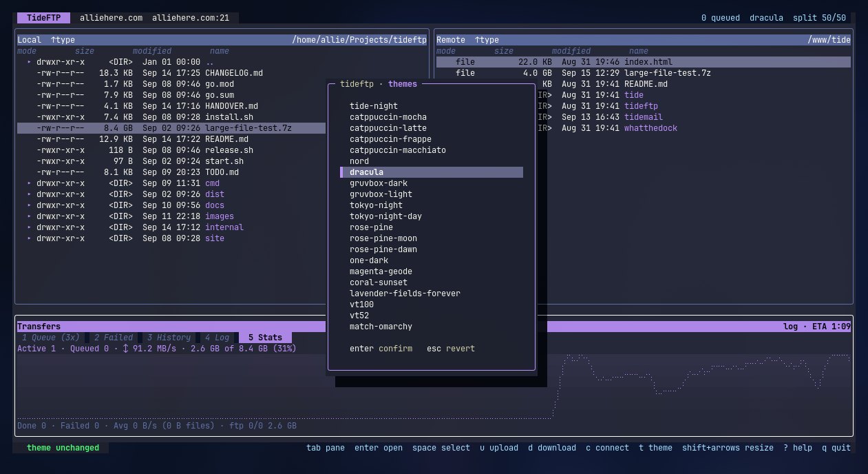
Task: Expand the internal directory arrow
Action: click(29, 227)
